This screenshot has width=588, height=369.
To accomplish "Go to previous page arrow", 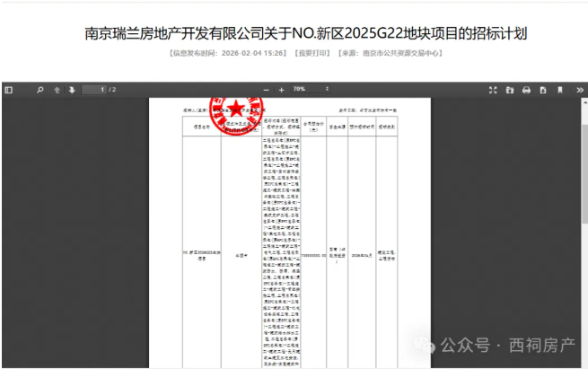I will [x=57, y=90].
